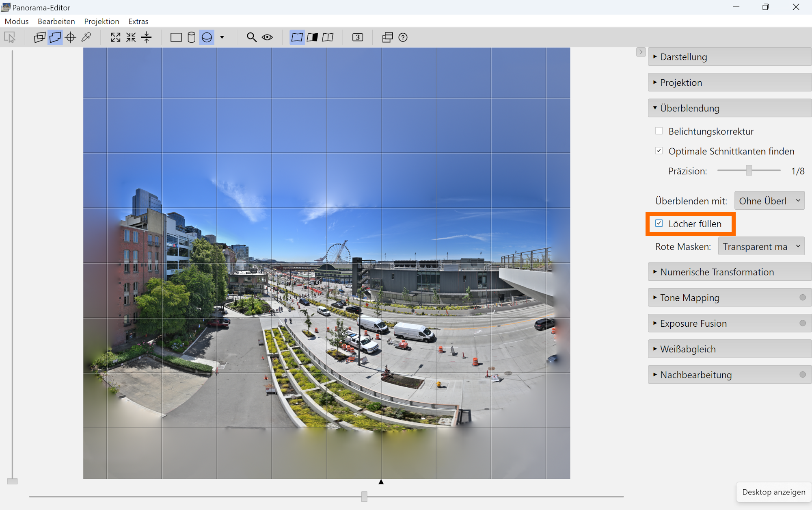Click the expand-to-fit arrows icon

(115, 37)
